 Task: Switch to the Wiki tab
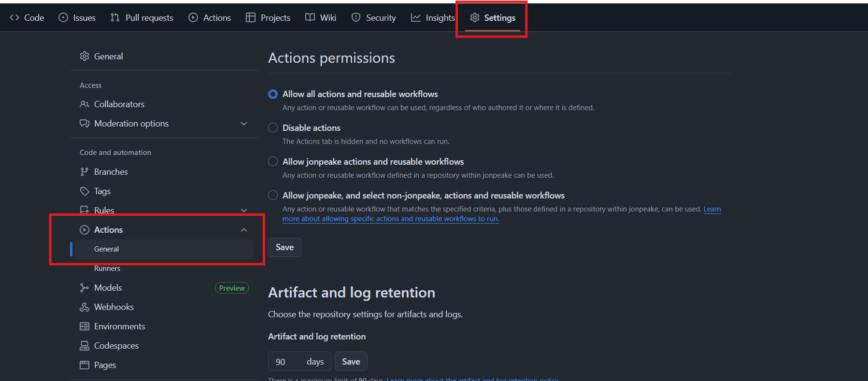pos(321,18)
